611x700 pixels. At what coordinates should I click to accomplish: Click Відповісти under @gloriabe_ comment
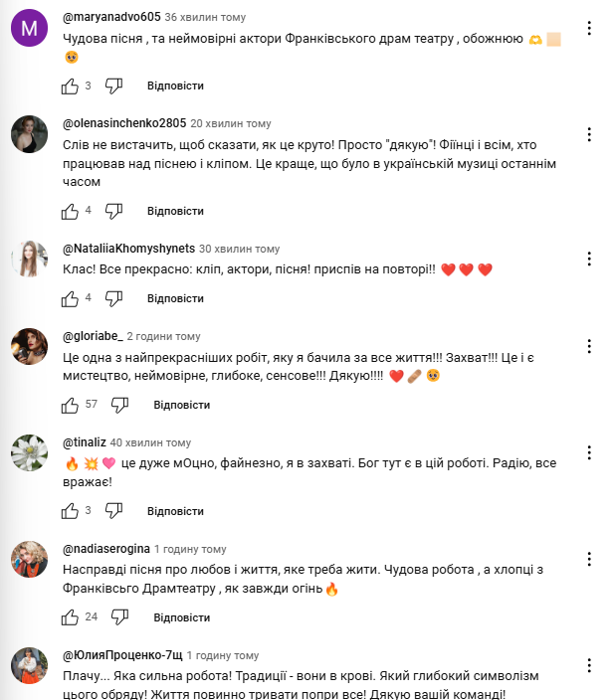pyautogui.click(x=181, y=405)
